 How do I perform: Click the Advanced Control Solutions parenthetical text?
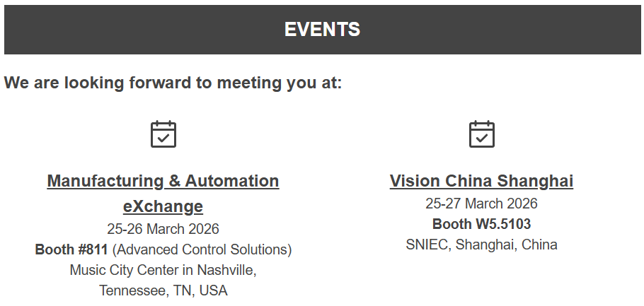point(202,249)
